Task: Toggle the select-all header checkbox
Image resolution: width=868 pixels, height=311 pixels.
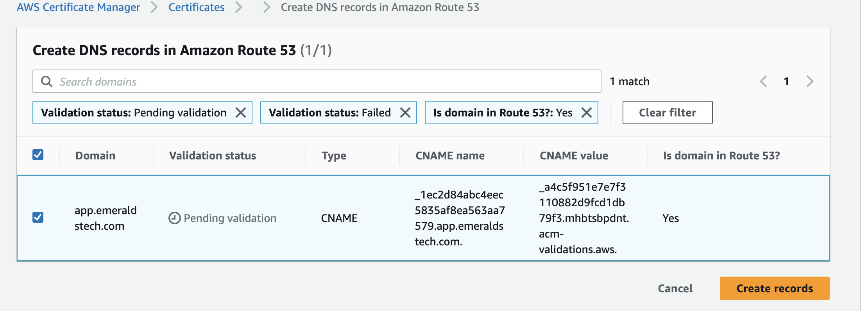Action: 38,155
